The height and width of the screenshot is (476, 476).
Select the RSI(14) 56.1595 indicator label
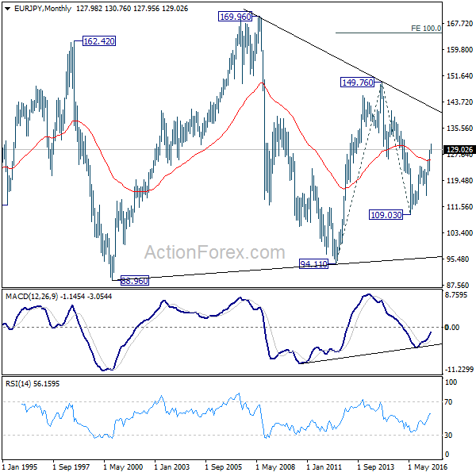click(33, 384)
